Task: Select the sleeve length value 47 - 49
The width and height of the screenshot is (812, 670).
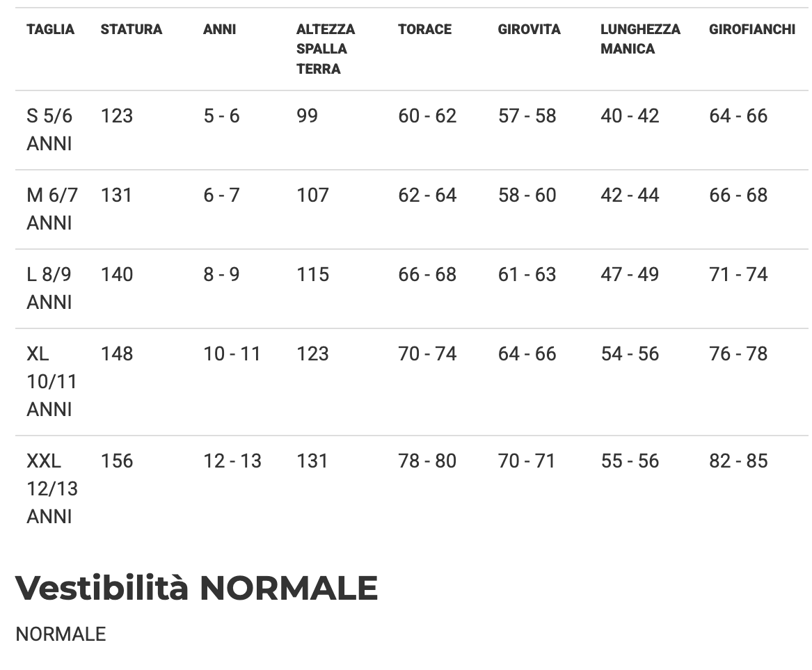Action: (x=630, y=274)
